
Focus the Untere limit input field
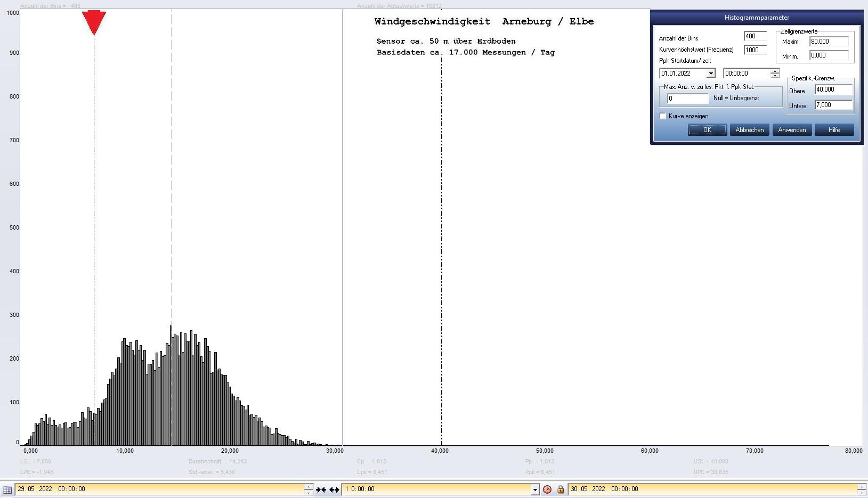[833, 105]
